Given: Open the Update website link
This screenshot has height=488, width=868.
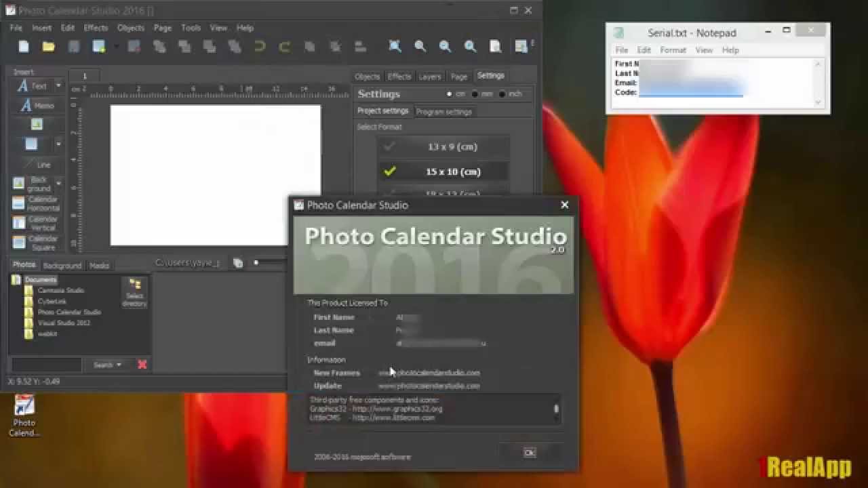Looking at the screenshot, I should pyautogui.click(x=429, y=386).
